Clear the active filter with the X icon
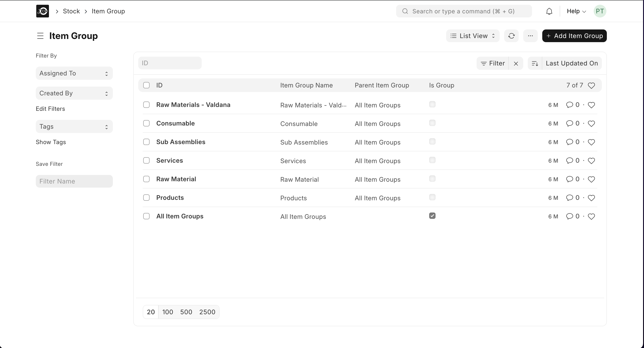Viewport: 644px width, 348px height. coord(516,63)
